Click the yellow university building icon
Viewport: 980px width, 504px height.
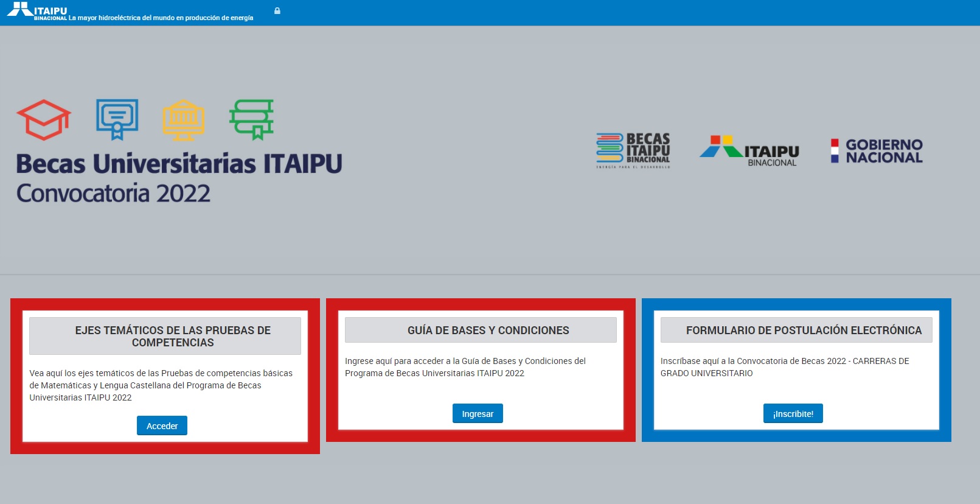[x=184, y=120]
